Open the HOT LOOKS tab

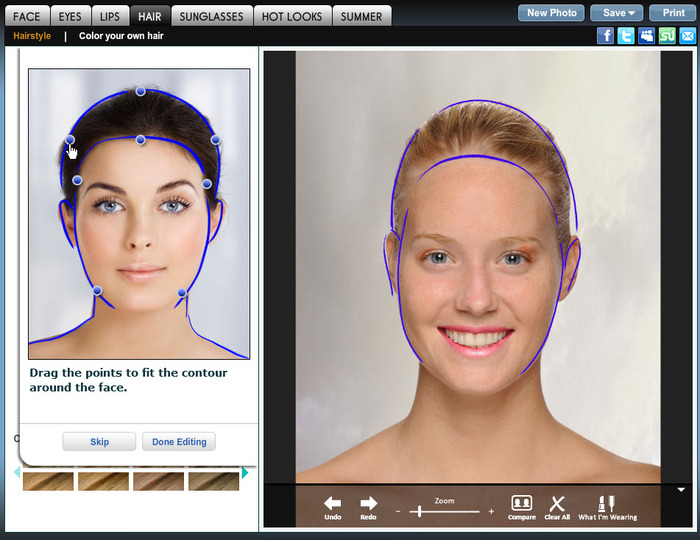click(291, 16)
